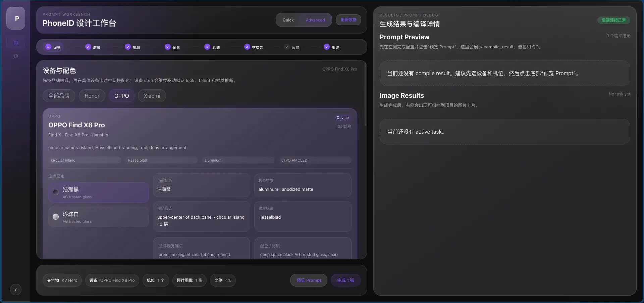Go to the 机位 step
Image resolution: width=644 pixels, height=303 pixels.
(x=132, y=47)
